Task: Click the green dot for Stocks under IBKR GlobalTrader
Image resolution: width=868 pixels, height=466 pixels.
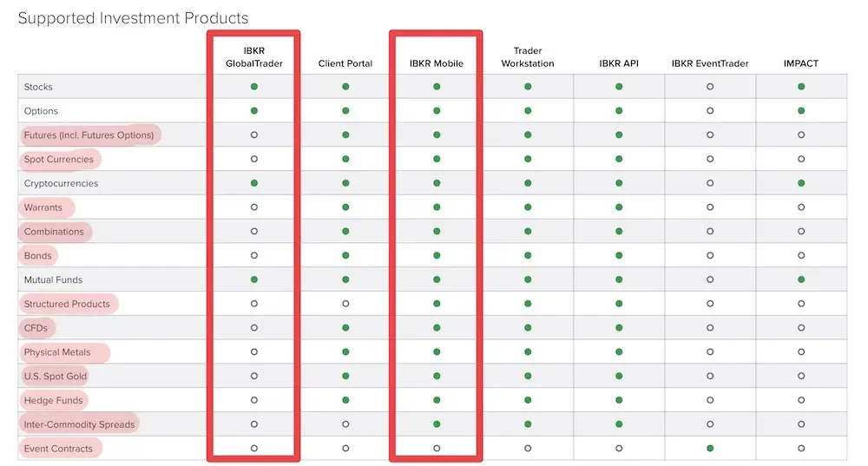Action: [x=254, y=87]
